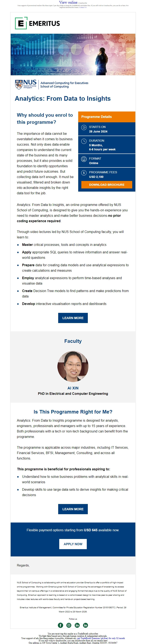Click the first Learn More button

click(73, 318)
